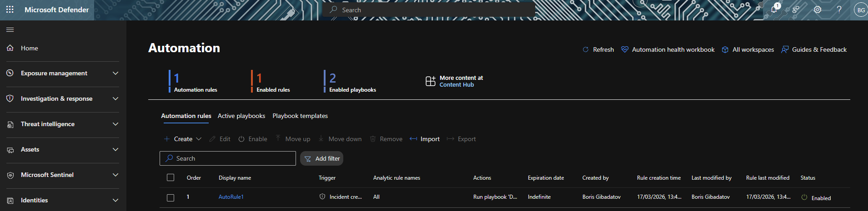868x211 pixels.
Task: Switch to Playbook templates tab
Action: (x=300, y=116)
